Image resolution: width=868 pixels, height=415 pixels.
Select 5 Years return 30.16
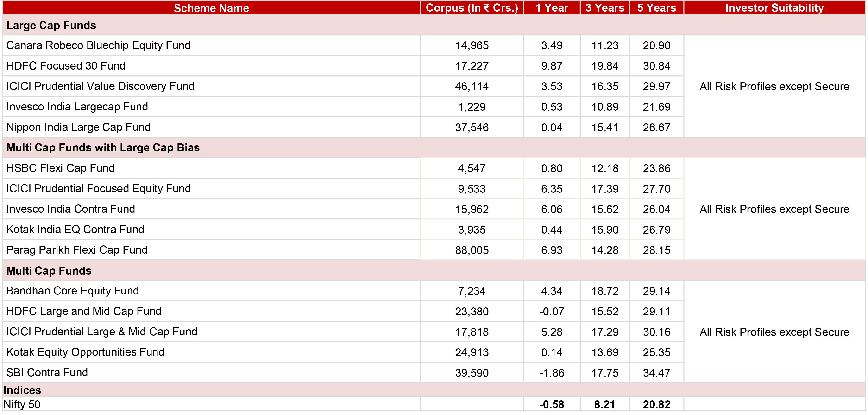click(656, 332)
